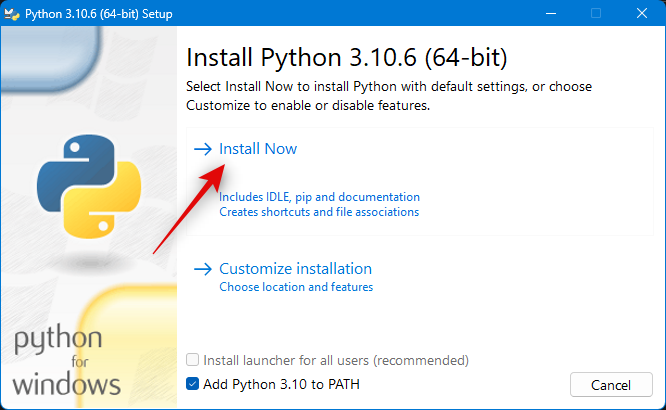Tick the Install launcher for all users checkbox
This screenshot has height=410, width=666.
(x=193, y=360)
